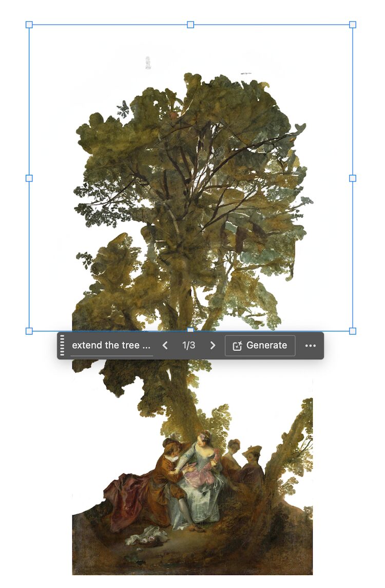The width and height of the screenshot is (385, 588).
Task: Open the three-dots more options menu
Action: click(x=311, y=346)
